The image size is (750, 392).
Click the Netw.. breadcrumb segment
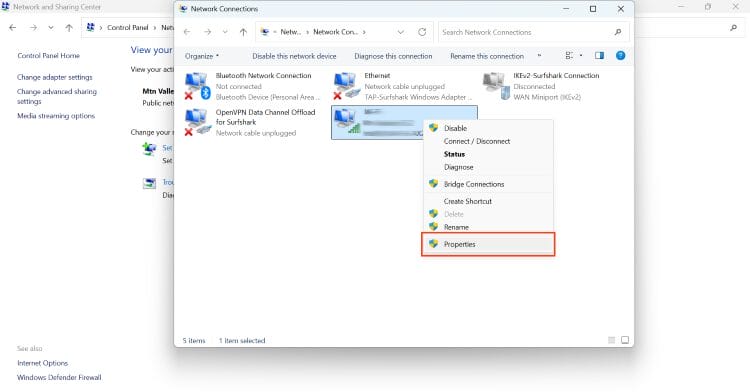291,32
